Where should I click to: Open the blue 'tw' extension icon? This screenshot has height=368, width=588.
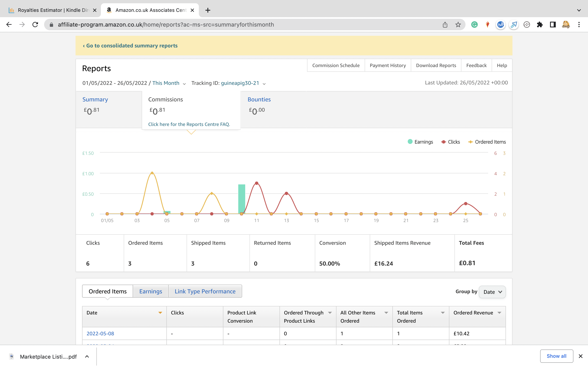(501, 25)
